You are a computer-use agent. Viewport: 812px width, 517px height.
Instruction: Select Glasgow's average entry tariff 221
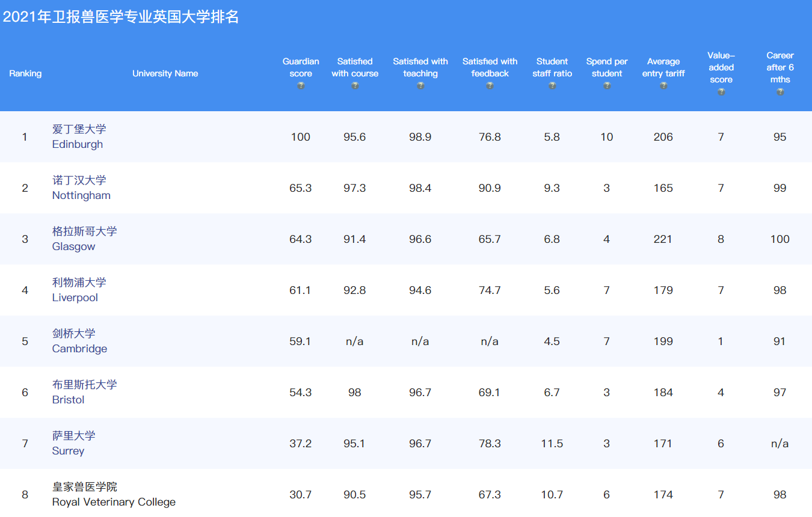(x=663, y=239)
